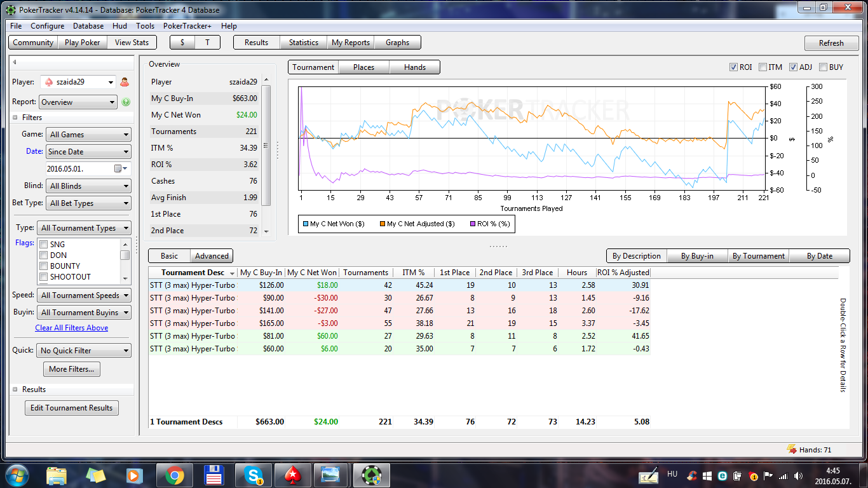Click the PokerTracker chip icon in taskbar
The image size is (868, 488).
[372, 475]
